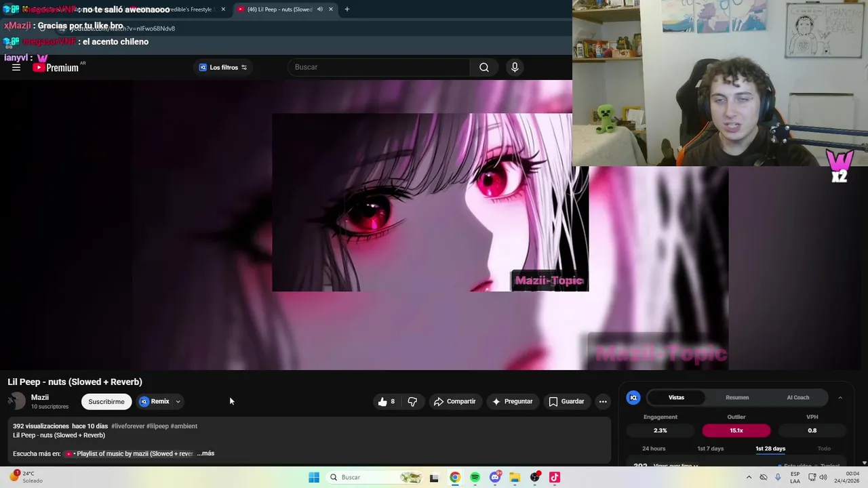Viewport: 868px width, 488px height.
Task: Open a new browser tab with plus
Action: (x=347, y=9)
